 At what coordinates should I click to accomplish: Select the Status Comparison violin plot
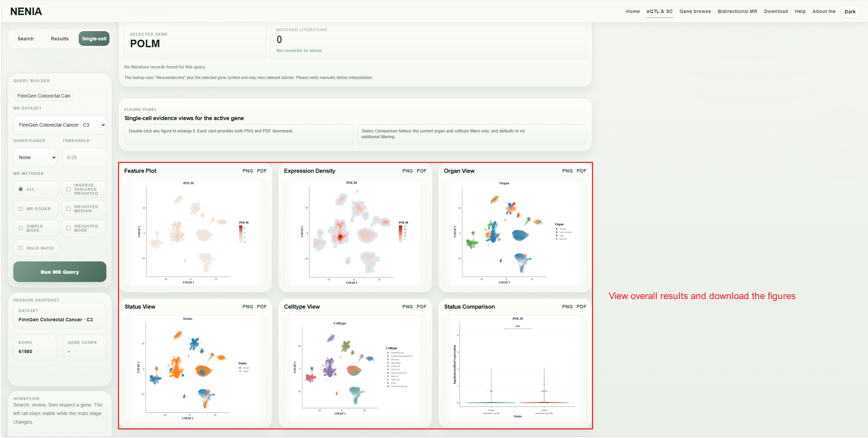tap(515, 369)
